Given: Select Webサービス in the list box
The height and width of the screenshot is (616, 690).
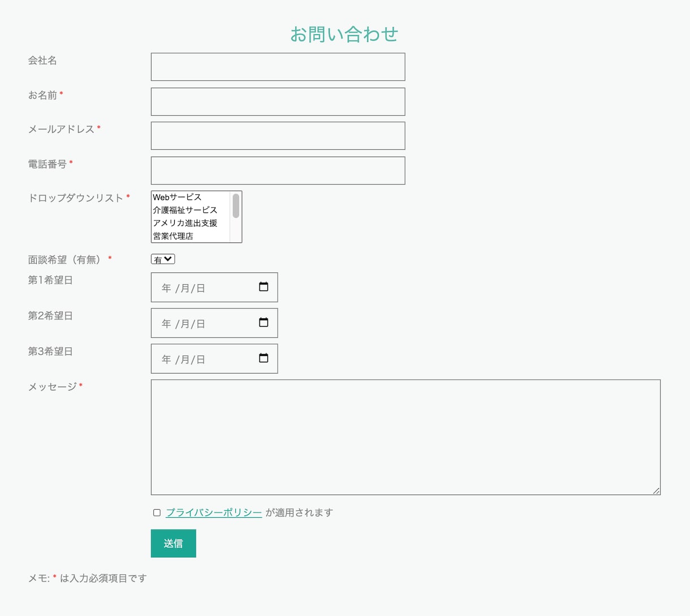Looking at the screenshot, I should (191, 197).
